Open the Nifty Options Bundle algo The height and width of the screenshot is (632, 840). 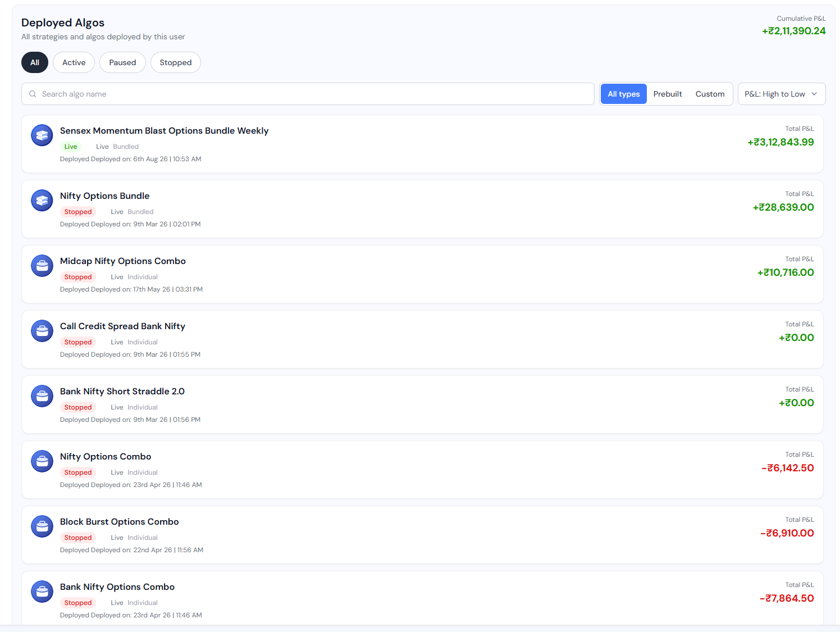tap(104, 196)
